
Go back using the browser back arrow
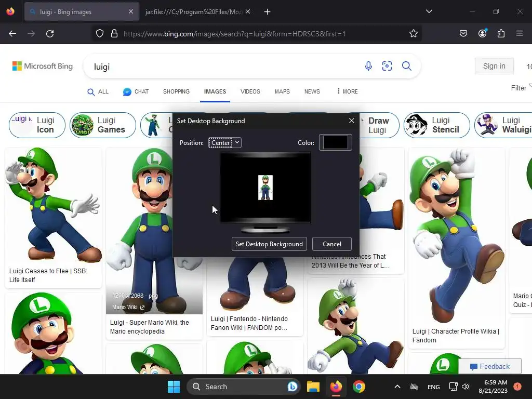[12, 34]
